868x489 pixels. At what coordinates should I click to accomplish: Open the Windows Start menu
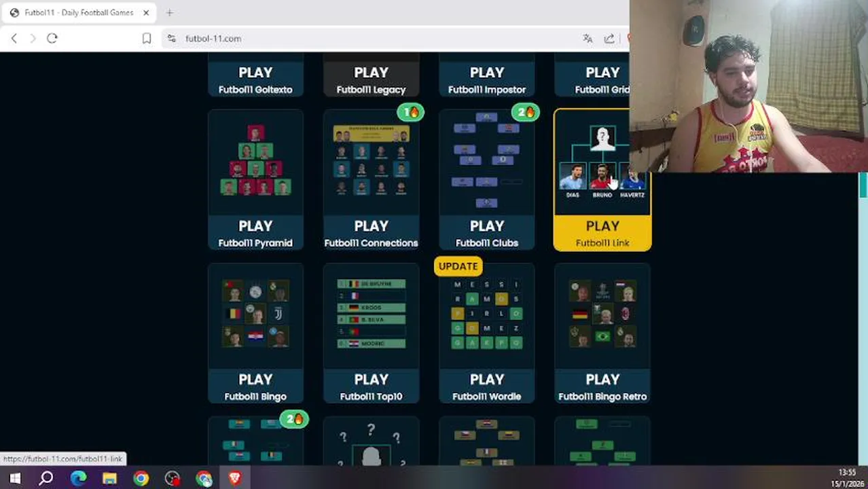click(14, 478)
